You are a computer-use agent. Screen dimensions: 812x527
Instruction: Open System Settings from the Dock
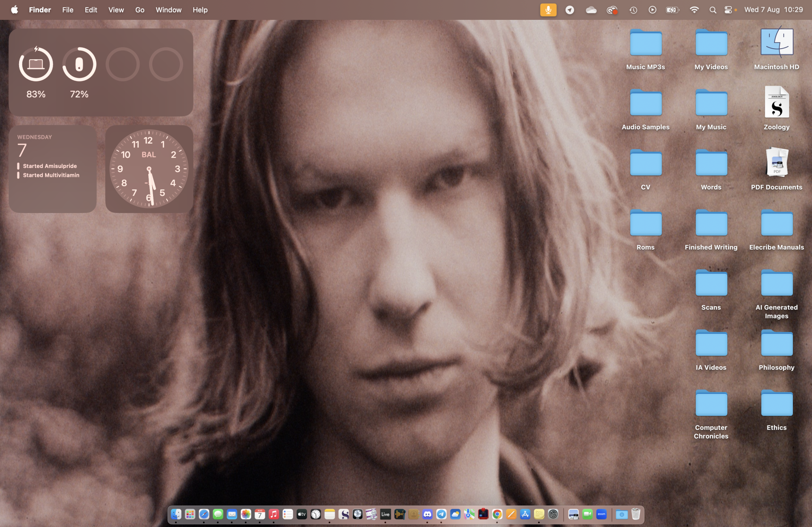click(553, 514)
